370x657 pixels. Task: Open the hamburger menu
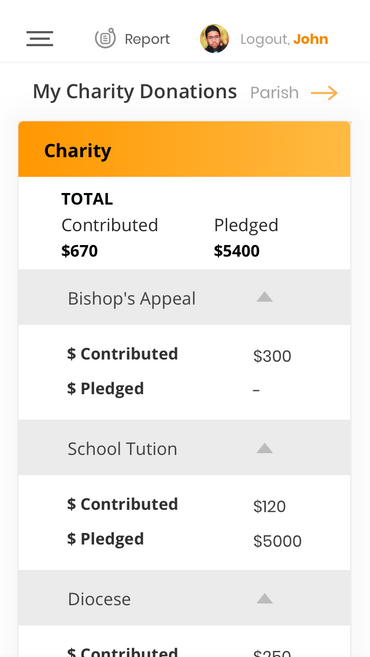[40, 39]
